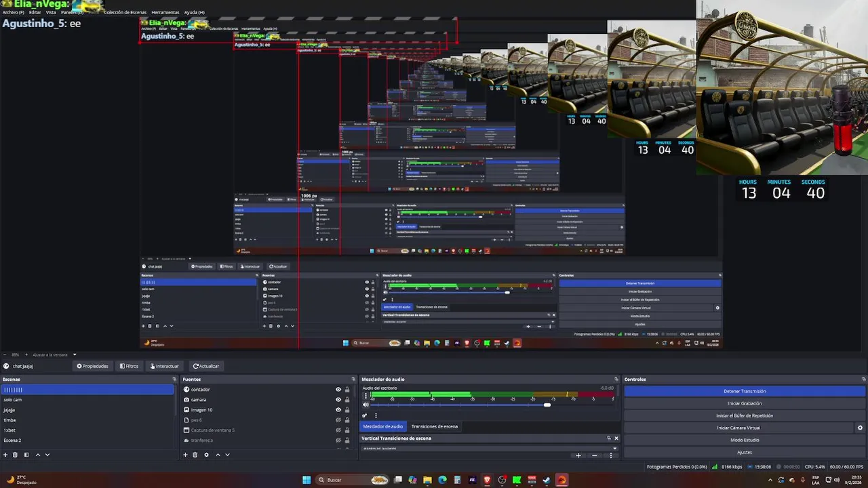This screenshot has width=868, height=488.
Task: Open Audio del escritorio options dots
Action: point(366,395)
